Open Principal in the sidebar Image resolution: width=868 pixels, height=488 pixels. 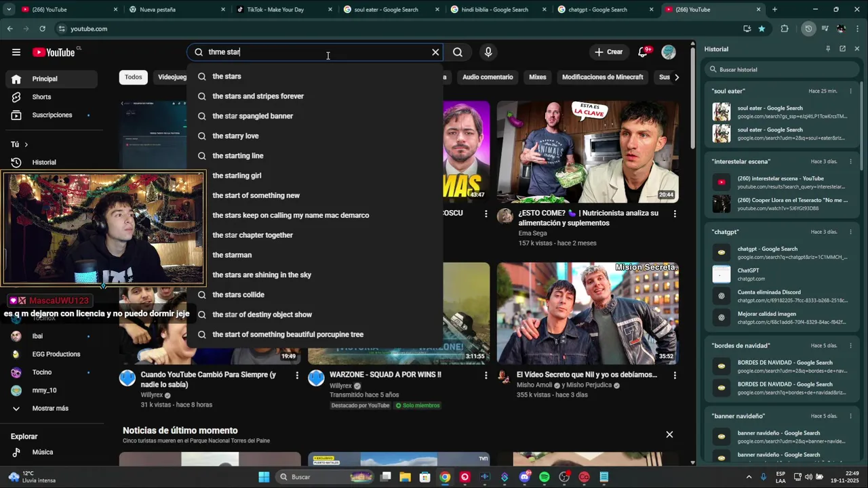[x=52, y=79]
